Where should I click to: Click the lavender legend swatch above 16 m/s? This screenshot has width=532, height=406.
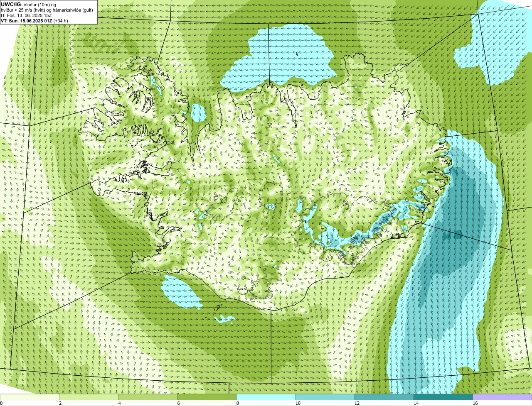pyautogui.click(x=502, y=397)
